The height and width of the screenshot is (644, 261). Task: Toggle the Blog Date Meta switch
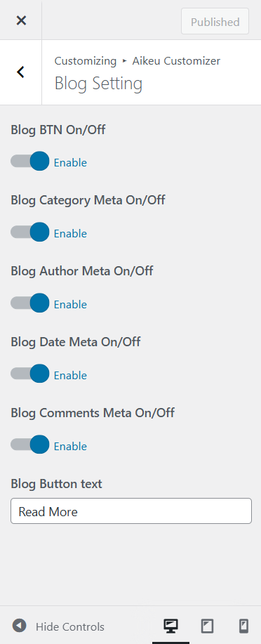tap(30, 374)
